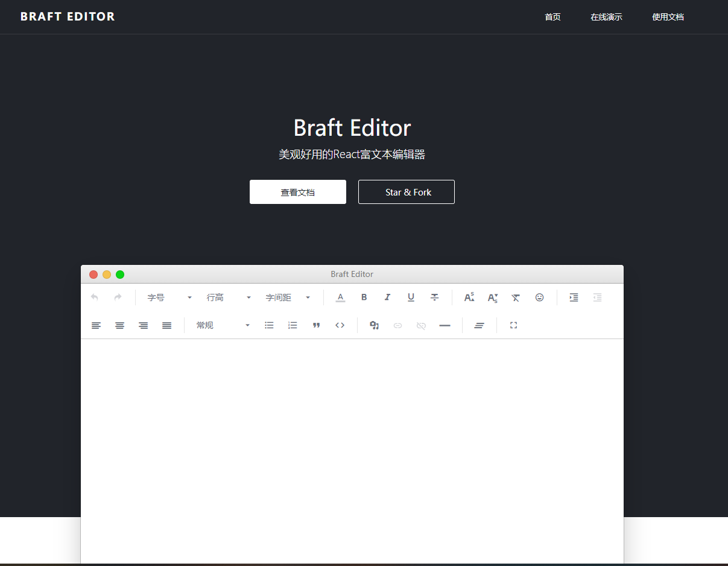This screenshot has height=566, width=728.
Task: Open 在线演示 in the top navigation
Action: click(x=606, y=17)
